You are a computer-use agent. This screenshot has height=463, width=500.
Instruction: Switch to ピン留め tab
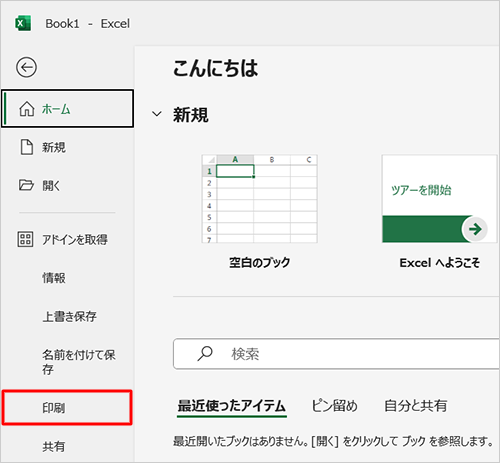pos(334,406)
